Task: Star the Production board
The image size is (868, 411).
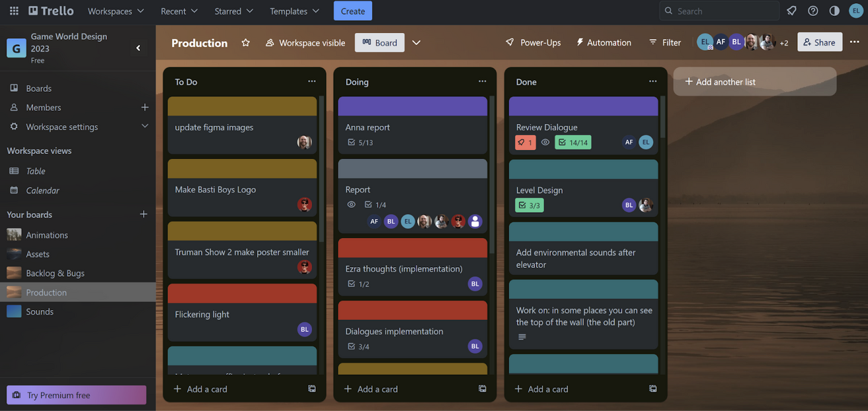Action: [245, 42]
